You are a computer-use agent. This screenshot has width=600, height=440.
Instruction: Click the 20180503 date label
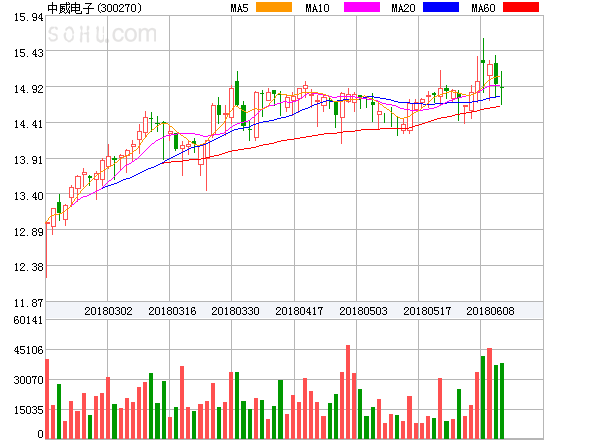coord(363,311)
